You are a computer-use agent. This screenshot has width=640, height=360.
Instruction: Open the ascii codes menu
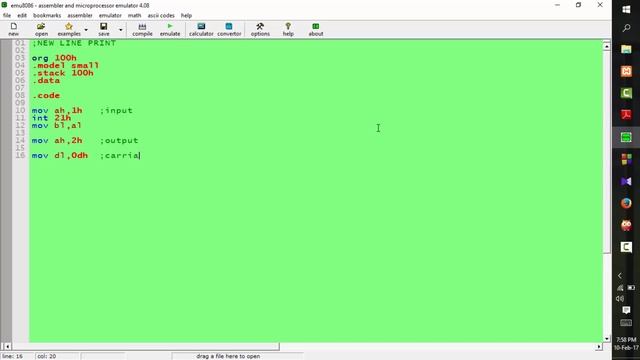(161, 16)
